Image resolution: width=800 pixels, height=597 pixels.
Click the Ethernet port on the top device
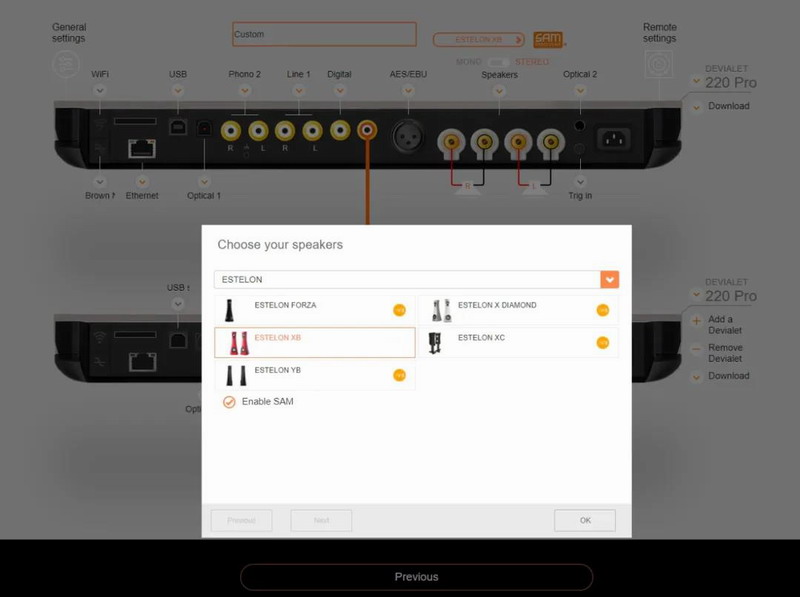142,148
